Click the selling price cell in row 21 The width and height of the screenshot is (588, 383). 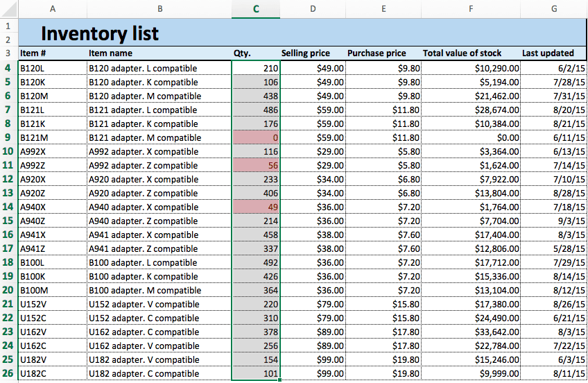coord(313,304)
